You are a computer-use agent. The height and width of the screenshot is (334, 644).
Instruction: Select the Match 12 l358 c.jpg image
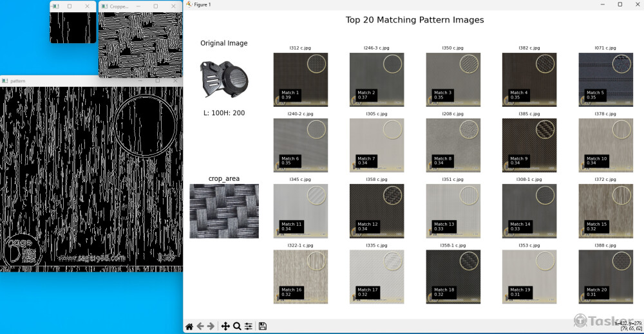pyautogui.click(x=376, y=210)
